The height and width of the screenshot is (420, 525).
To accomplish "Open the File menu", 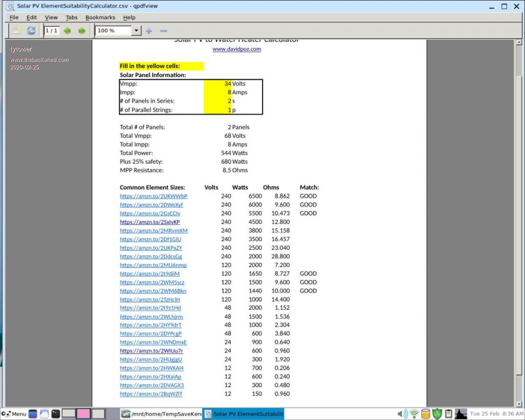I will (x=14, y=17).
